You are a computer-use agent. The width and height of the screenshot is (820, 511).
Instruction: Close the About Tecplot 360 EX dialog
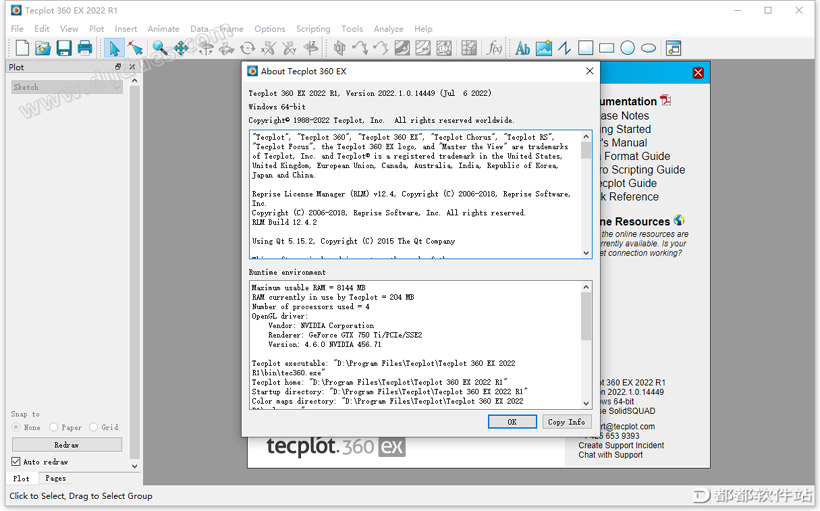click(589, 71)
